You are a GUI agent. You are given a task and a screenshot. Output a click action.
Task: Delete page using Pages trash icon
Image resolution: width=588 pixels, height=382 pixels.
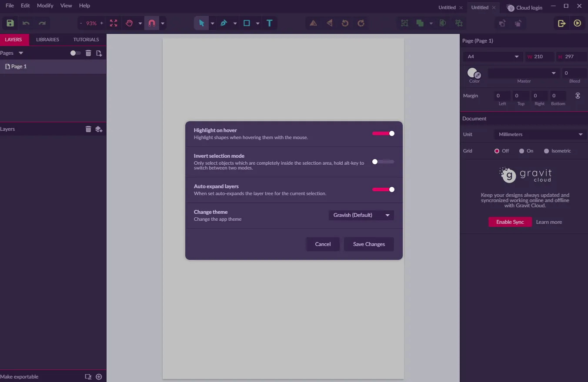coord(88,53)
